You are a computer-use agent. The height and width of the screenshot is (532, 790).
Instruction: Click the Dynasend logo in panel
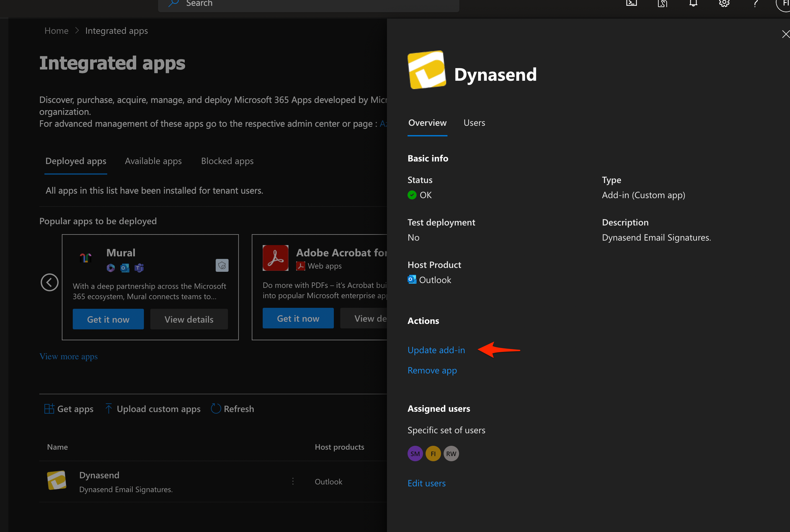pos(427,70)
